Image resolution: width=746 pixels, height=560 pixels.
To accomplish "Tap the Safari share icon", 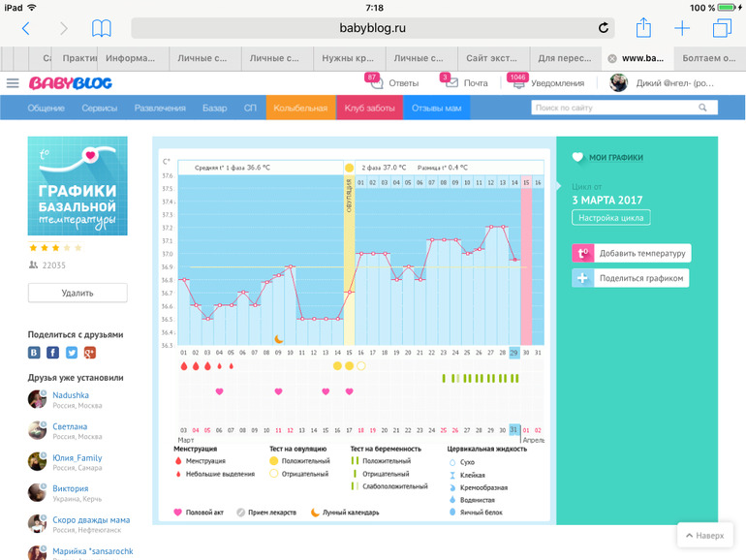I will [642, 28].
